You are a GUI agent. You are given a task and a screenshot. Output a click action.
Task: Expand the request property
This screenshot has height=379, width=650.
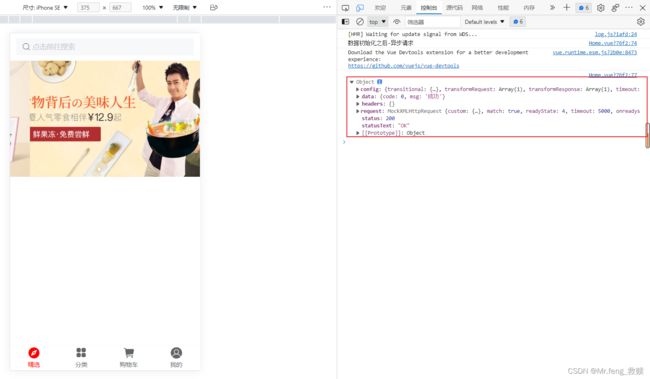357,111
